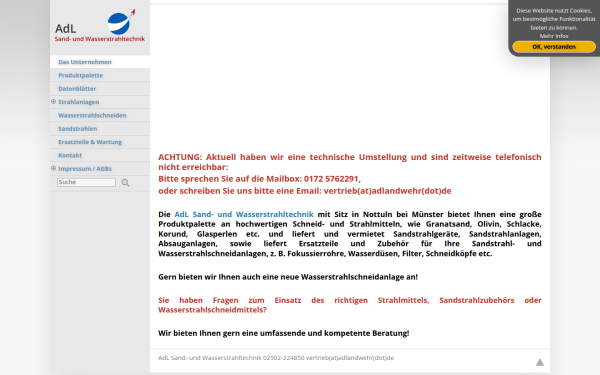Viewport: 600px width, 375px height.
Task: Expand the Strahlanlagen submenu plus icon
Action: (x=54, y=101)
